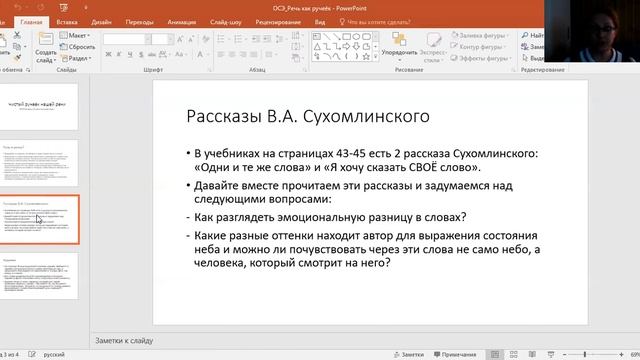Click the Copy icon in clipboard group

point(17,47)
